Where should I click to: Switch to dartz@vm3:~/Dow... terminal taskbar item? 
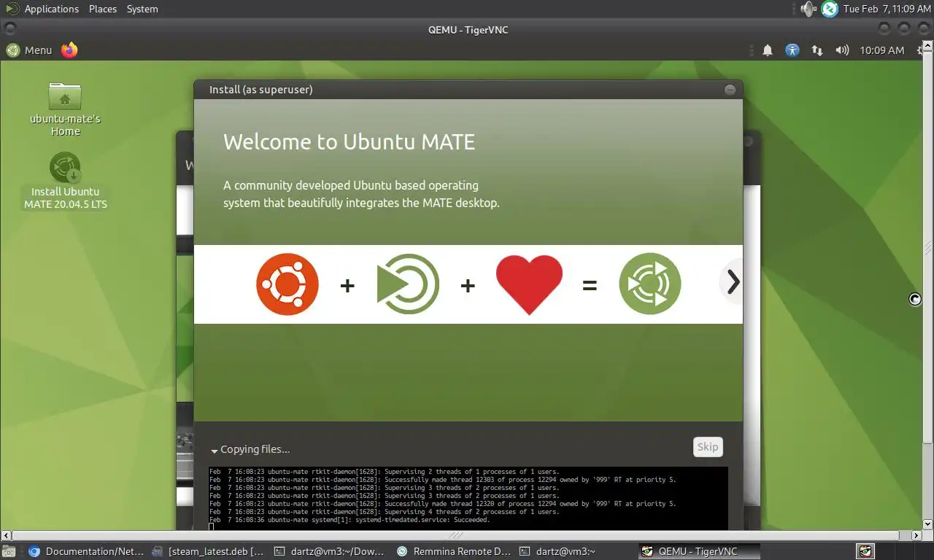coord(331,551)
